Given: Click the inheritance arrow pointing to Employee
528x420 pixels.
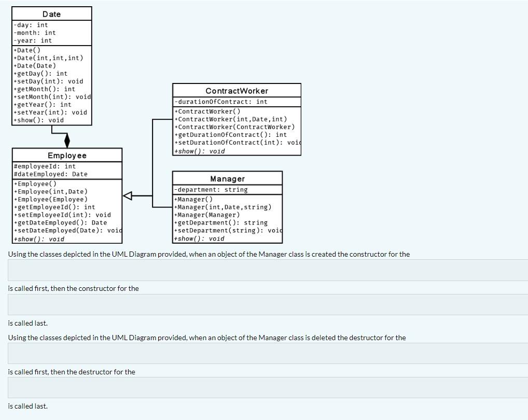Looking at the screenshot, I should click(x=128, y=196).
